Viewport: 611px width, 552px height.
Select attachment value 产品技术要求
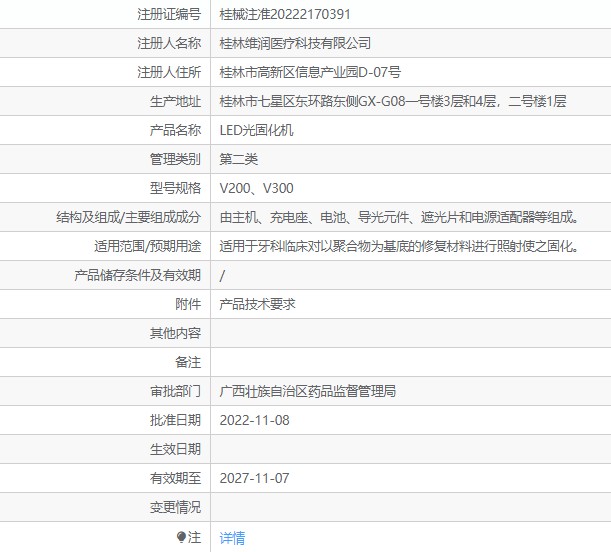click(257, 304)
